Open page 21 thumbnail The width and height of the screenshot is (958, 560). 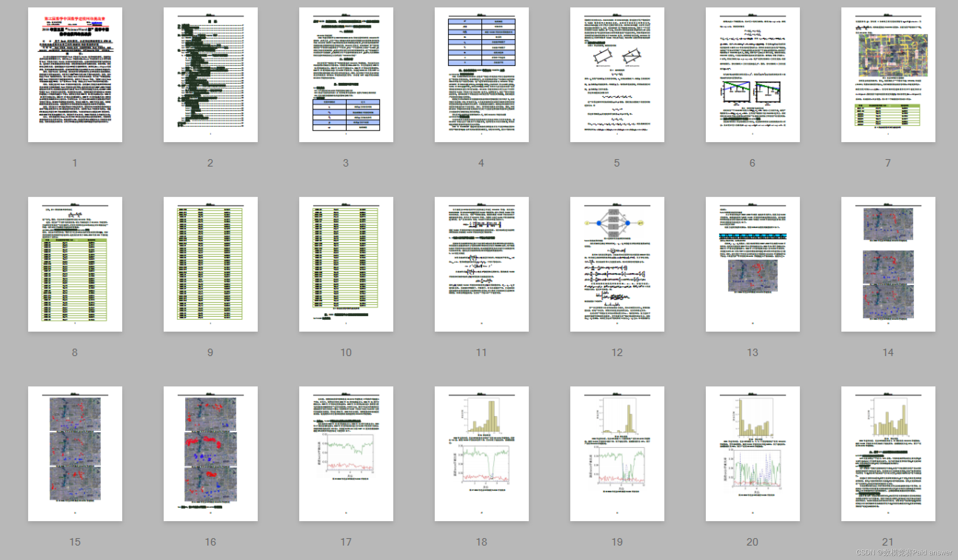[x=888, y=454]
